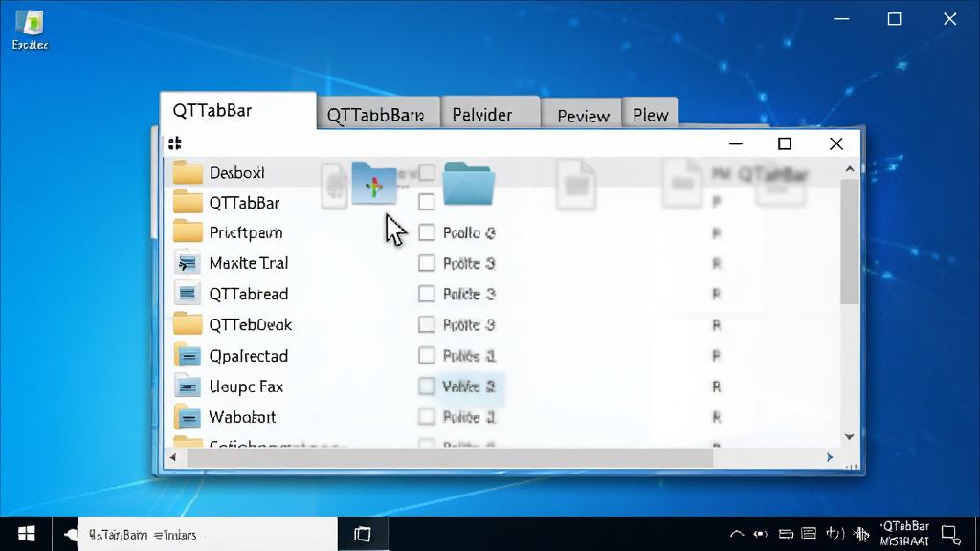Minimize the inner QTTabBar window
Image resolution: width=980 pixels, height=551 pixels.
(x=736, y=143)
